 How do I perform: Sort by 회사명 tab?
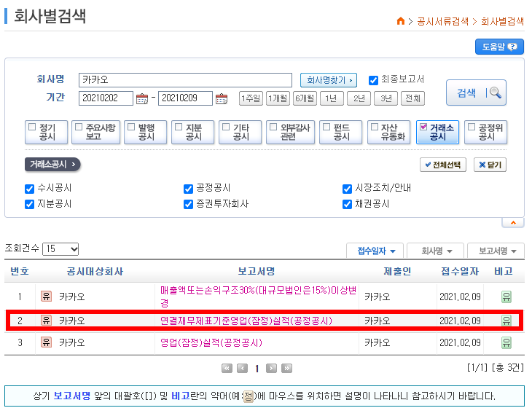[x=437, y=251]
